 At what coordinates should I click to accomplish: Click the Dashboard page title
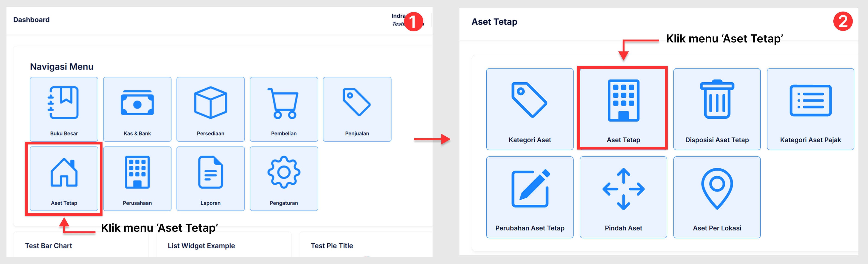(x=31, y=20)
